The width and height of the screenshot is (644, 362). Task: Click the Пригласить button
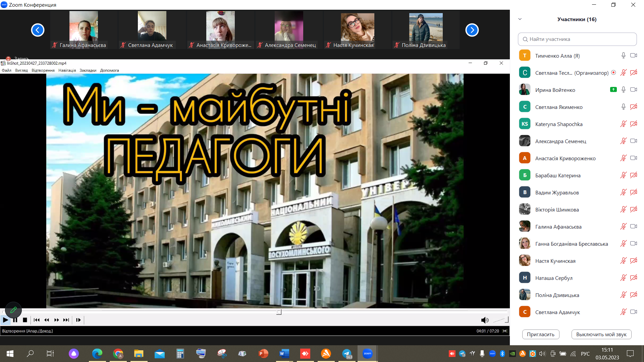coord(540,334)
